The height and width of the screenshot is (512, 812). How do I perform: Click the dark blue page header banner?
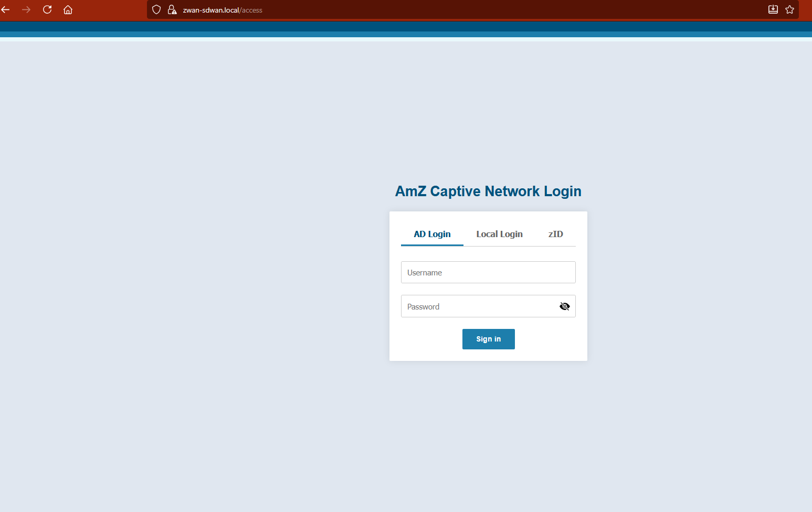[x=406, y=27]
